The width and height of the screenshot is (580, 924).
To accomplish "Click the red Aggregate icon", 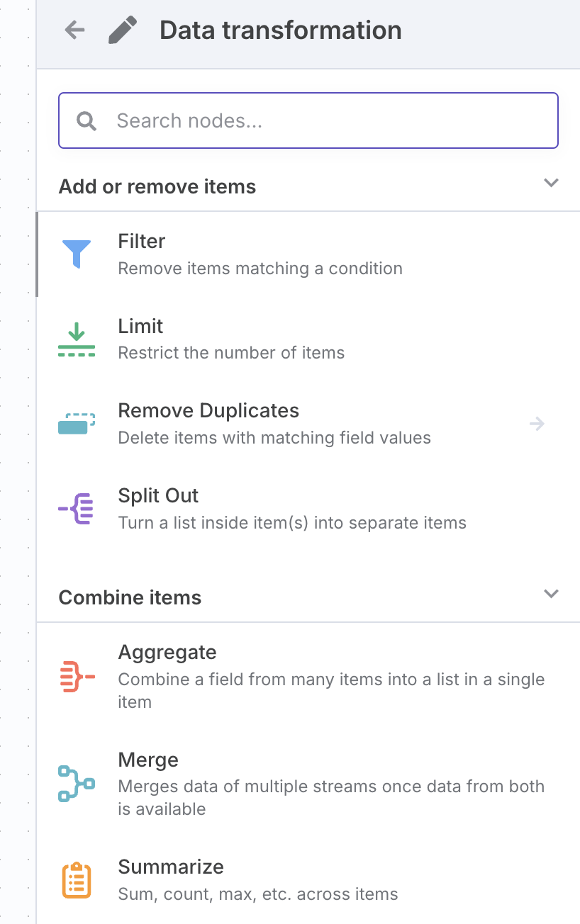I will coord(77,676).
